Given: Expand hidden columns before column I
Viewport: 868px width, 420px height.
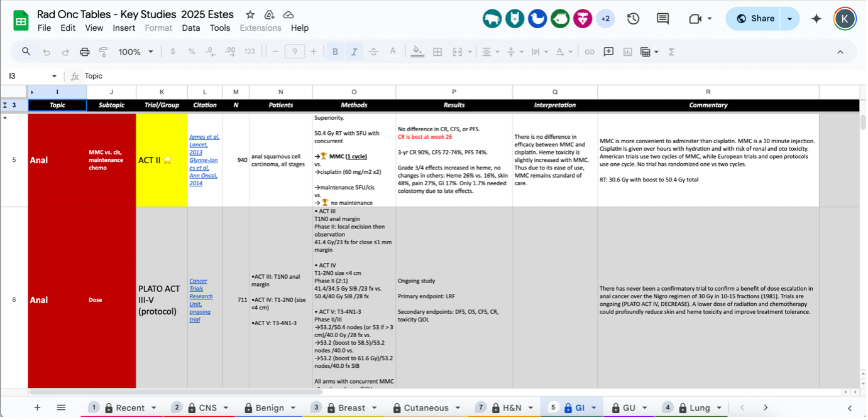Looking at the screenshot, I should [32, 92].
